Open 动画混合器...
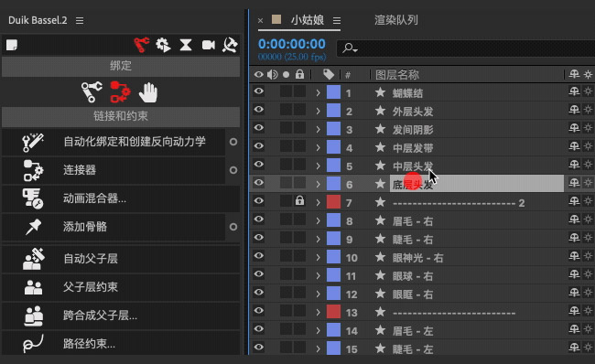The width and height of the screenshot is (595, 364). pos(121,198)
